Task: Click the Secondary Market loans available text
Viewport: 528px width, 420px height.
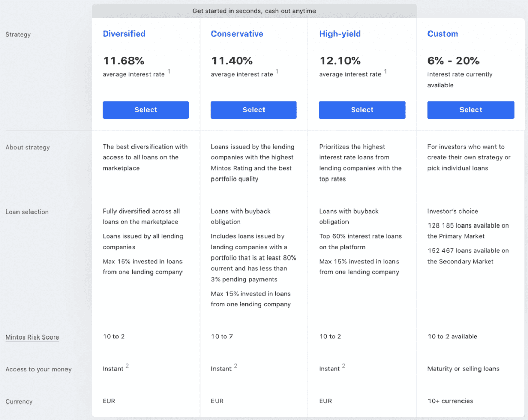Action: [x=468, y=256]
